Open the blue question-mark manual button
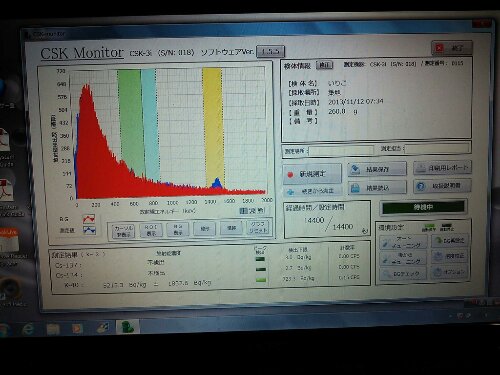The image size is (500, 375). pos(442,186)
